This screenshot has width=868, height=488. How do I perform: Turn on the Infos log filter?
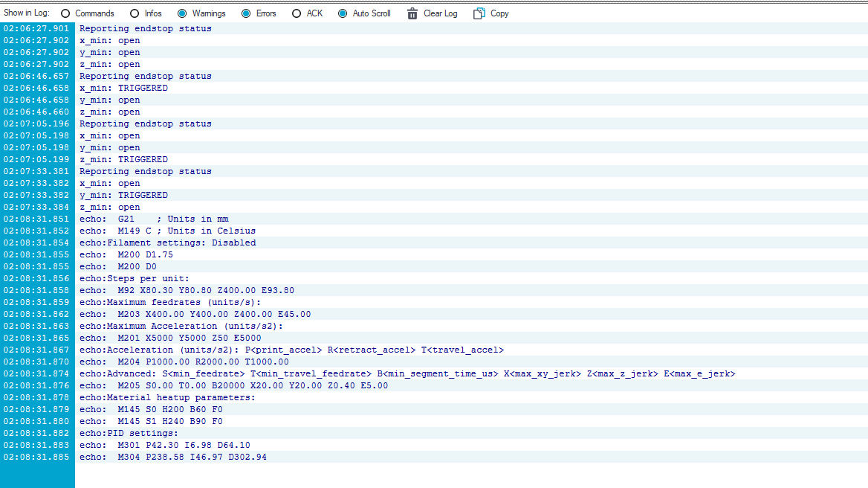click(x=135, y=13)
